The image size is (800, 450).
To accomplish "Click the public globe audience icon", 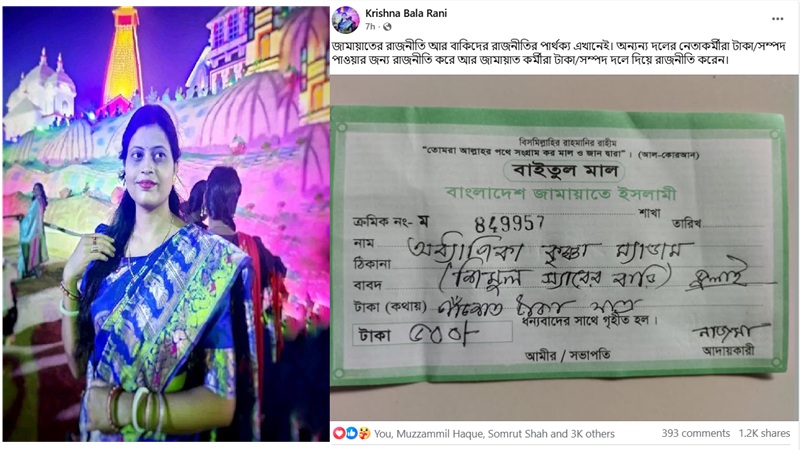I will pos(387,27).
